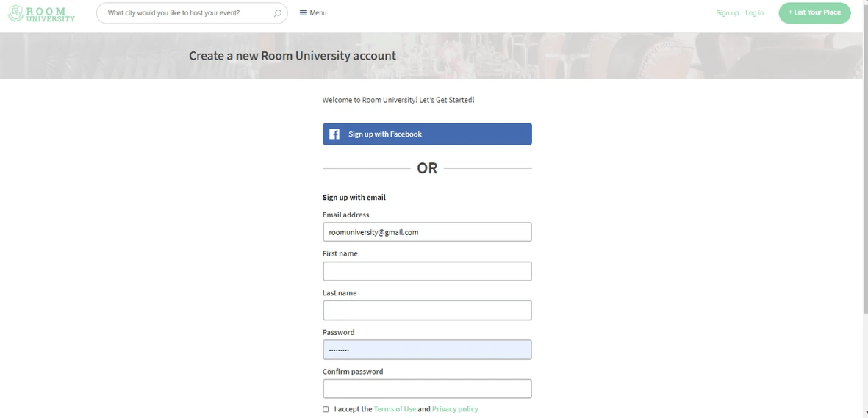Screen dimensions: 868x418
Task: Click the Password field
Action: [427, 350]
